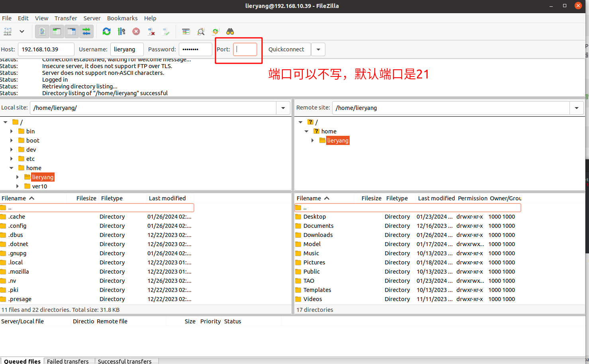Cancel the current operation
Viewport: 589px width, 364px height.
136,31
